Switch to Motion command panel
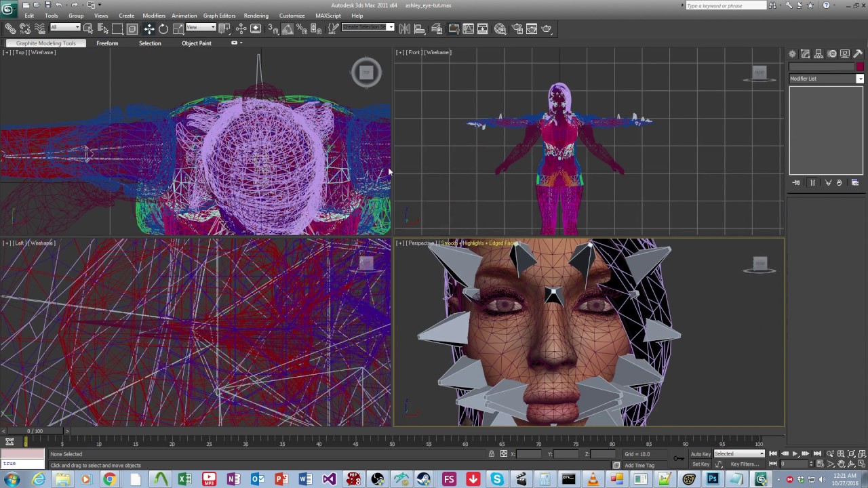Screen dimensions: 868x488 tap(832, 54)
